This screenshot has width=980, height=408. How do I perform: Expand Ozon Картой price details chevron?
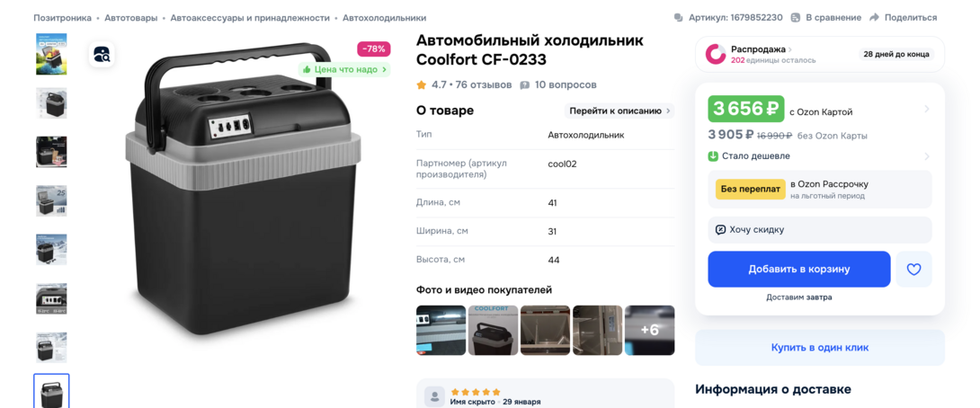(x=927, y=109)
